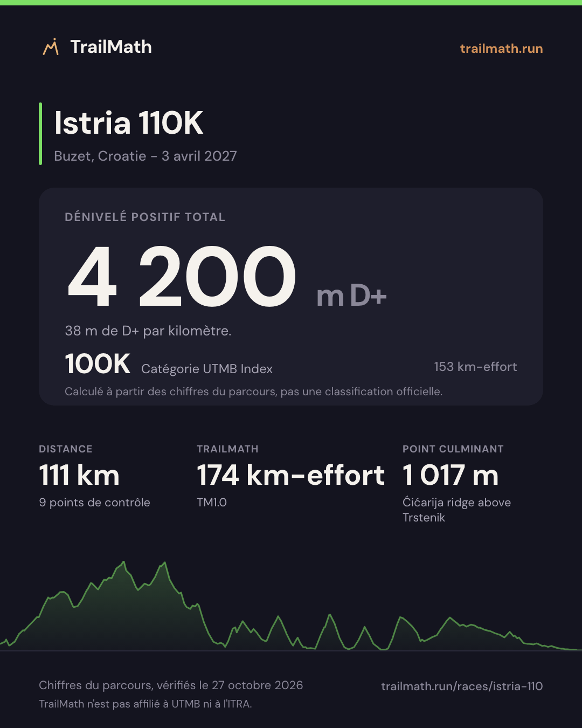
Task: Click the 9 points de contrôle text
Action: click(x=94, y=503)
